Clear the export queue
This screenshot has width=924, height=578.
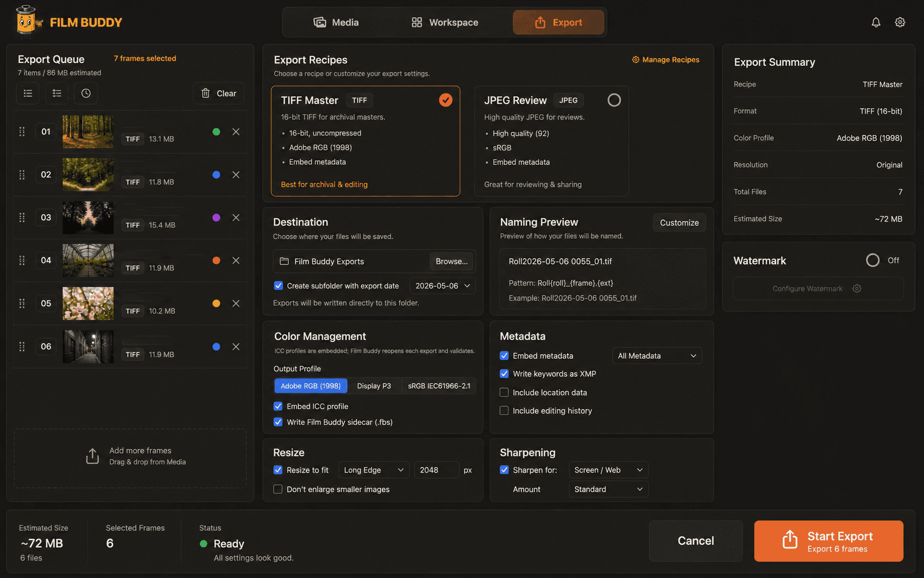tap(218, 93)
